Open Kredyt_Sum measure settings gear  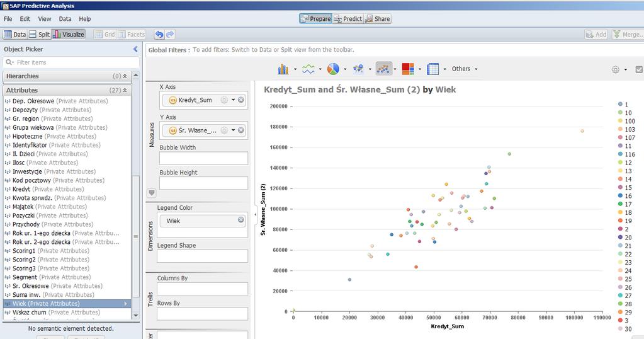click(x=224, y=100)
